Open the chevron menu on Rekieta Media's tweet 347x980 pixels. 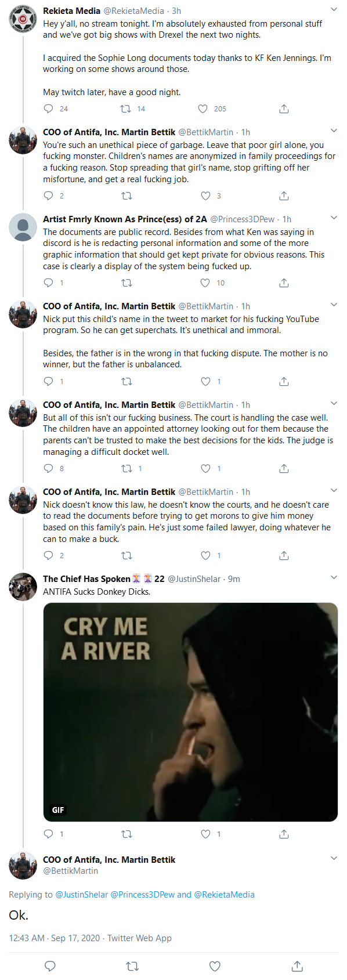(x=334, y=10)
